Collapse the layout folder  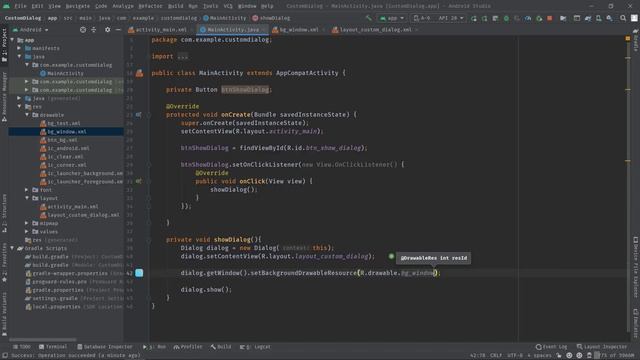click(x=27, y=198)
